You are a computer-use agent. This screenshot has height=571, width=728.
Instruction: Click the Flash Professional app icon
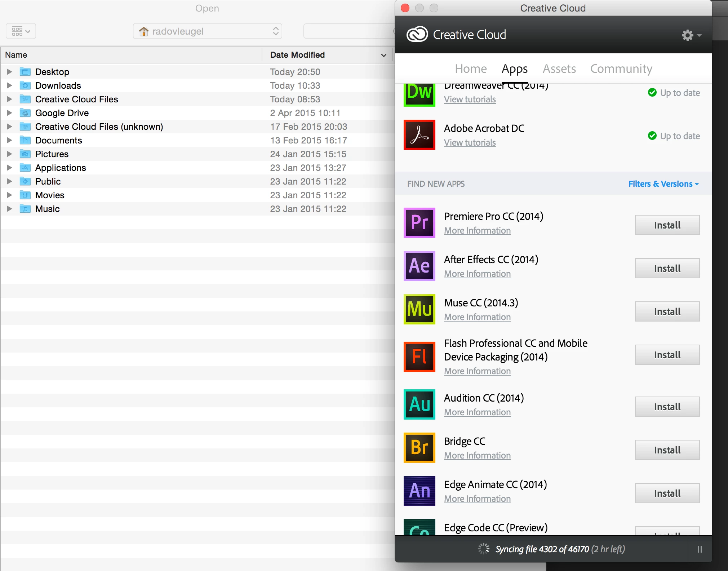pyautogui.click(x=419, y=356)
